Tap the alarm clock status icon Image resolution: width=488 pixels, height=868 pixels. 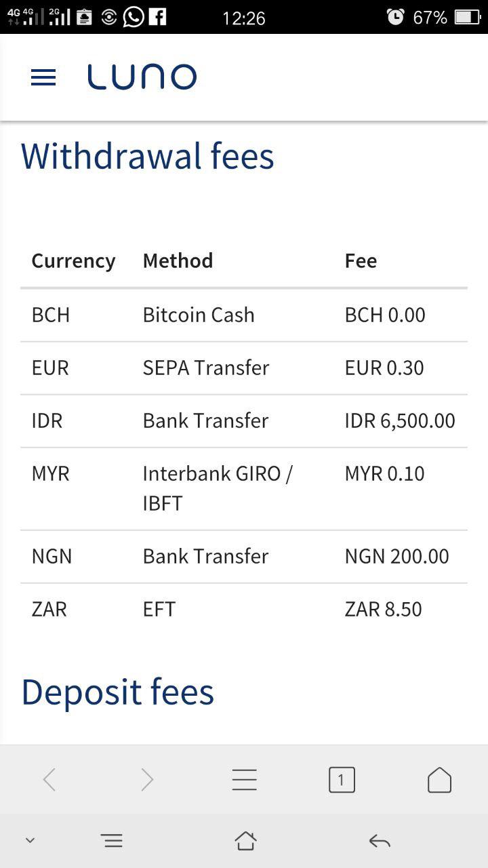pos(395,17)
